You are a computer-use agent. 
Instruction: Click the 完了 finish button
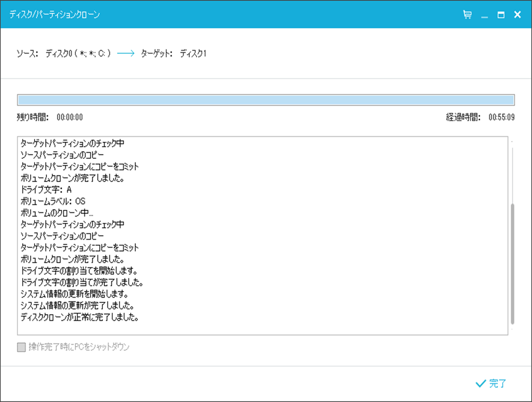(x=491, y=384)
